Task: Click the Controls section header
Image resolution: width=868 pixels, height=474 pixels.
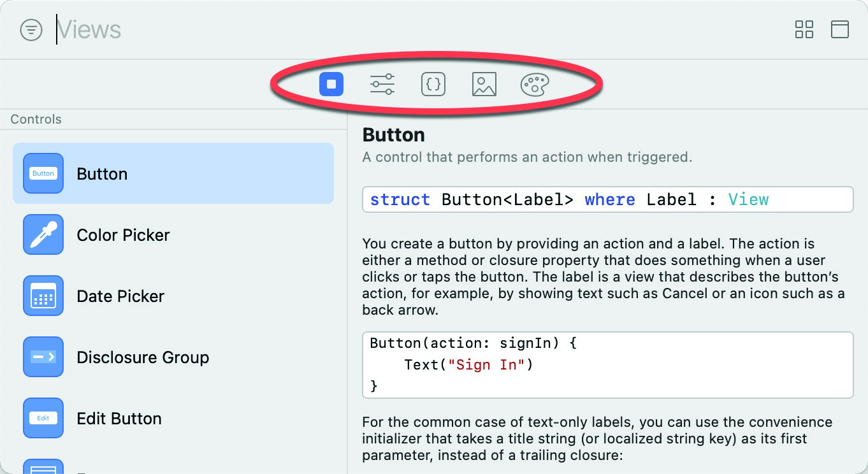Action: [36, 119]
